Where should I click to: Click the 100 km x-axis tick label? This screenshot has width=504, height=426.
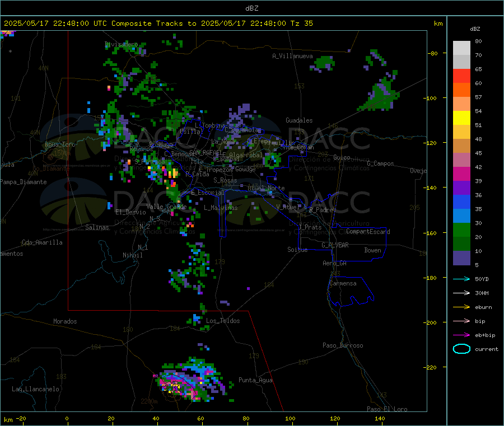(290, 418)
